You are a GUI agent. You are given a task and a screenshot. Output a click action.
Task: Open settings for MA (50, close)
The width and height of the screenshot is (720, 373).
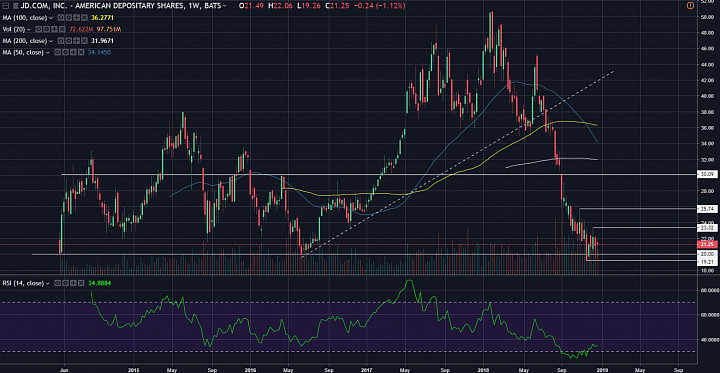click(65, 52)
